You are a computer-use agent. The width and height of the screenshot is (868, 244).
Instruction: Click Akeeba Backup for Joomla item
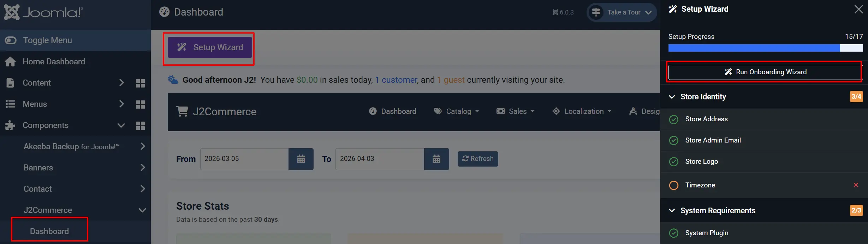pyautogui.click(x=72, y=146)
